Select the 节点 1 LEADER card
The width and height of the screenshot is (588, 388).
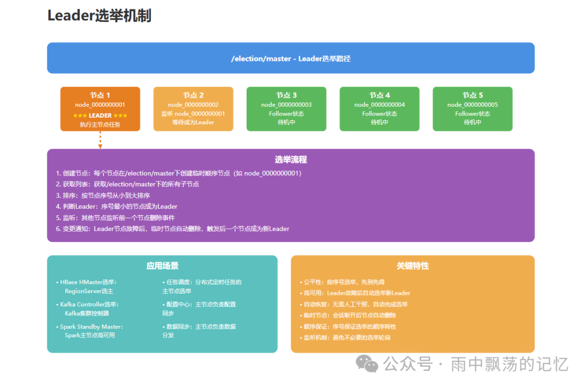click(100, 108)
